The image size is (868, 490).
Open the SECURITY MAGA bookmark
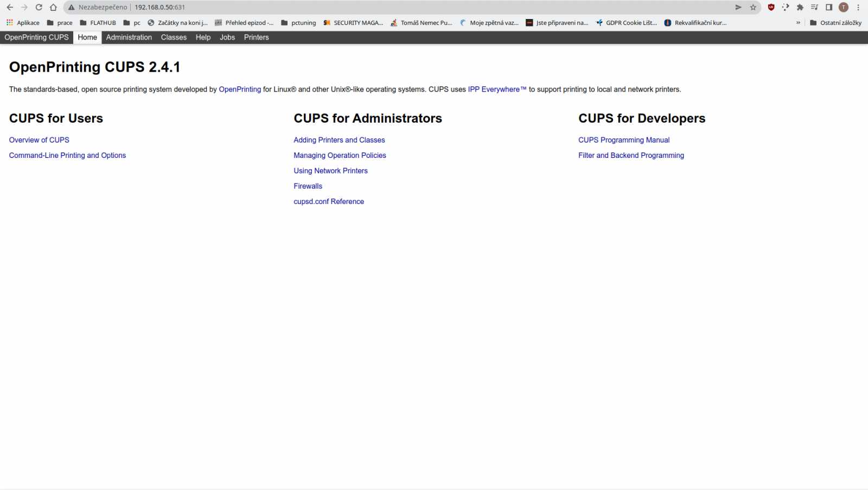[353, 23]
